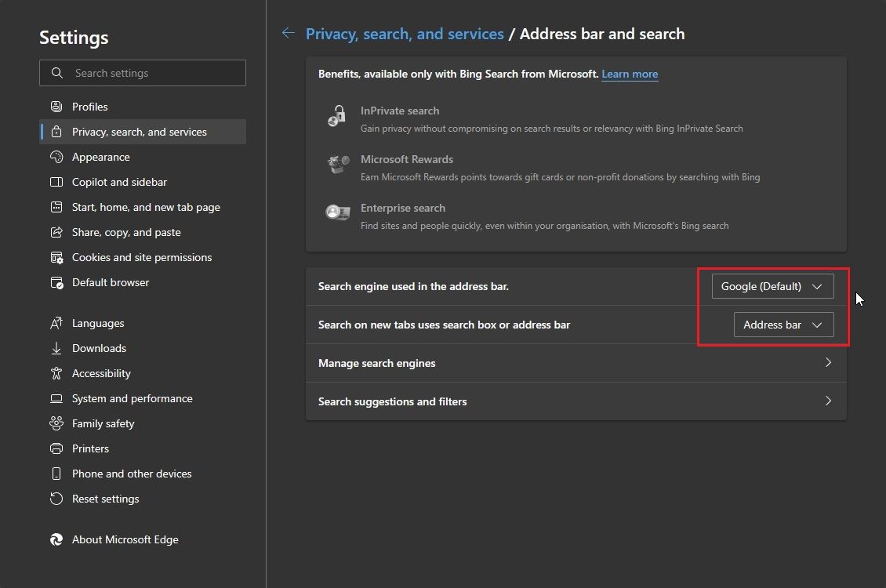The image size is (886, 588).
Task: Open Copilot and sidebar settings
Action: [143, 182]
